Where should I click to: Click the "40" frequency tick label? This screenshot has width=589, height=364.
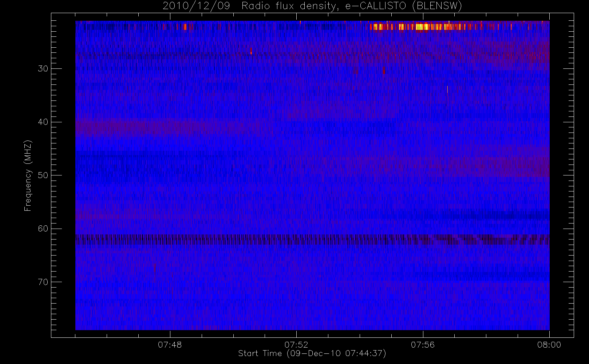click(x=43, y=122)
